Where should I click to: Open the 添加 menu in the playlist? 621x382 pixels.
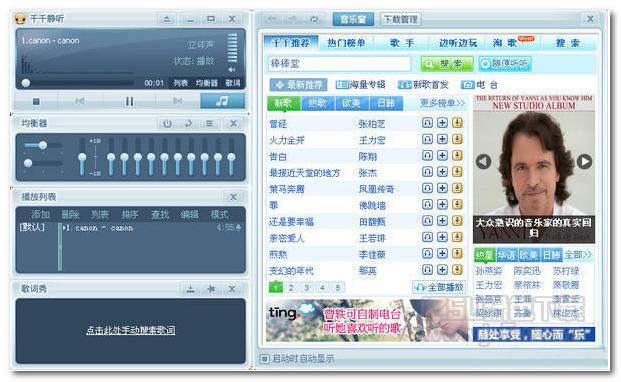tap(40, 215)
